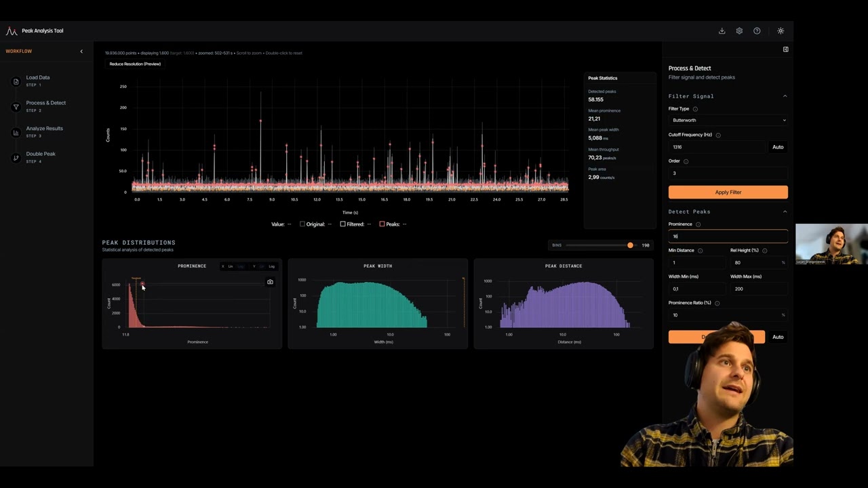This screenshot has height=488, width=868.
Task: Toggle the Original signal checkbox
Action: click(302, 224)
